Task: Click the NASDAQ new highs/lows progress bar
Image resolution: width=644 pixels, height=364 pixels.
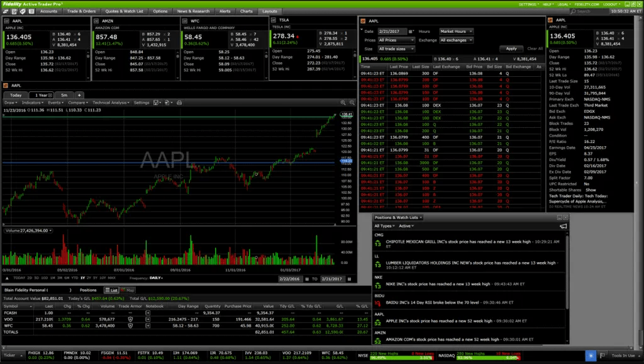Action: point(488,358)
